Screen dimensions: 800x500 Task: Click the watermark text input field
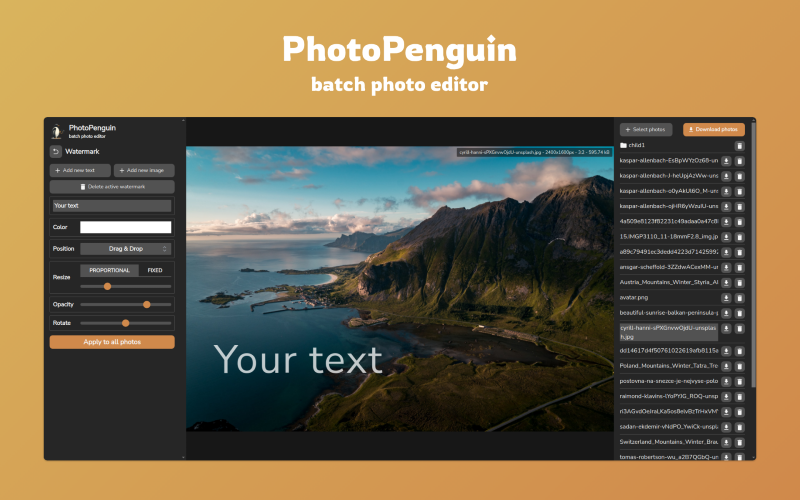click(x=112, y=206)
